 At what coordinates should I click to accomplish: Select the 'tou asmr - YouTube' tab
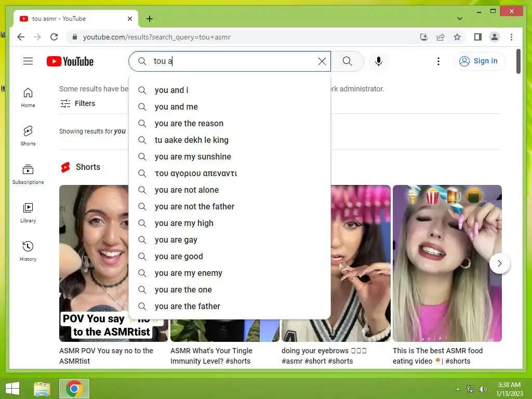pyautogui.click(x=76, y=19)
